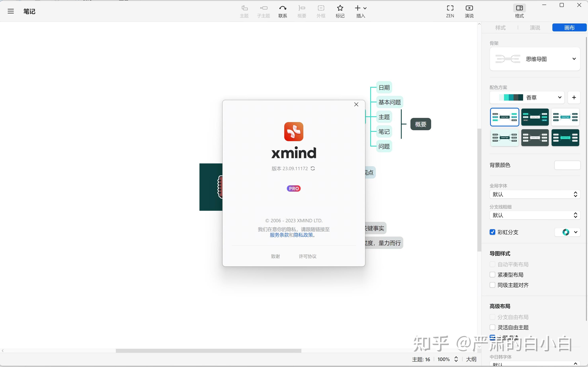
Task: Start 演说 presentation mode
Action: point(469,11)
